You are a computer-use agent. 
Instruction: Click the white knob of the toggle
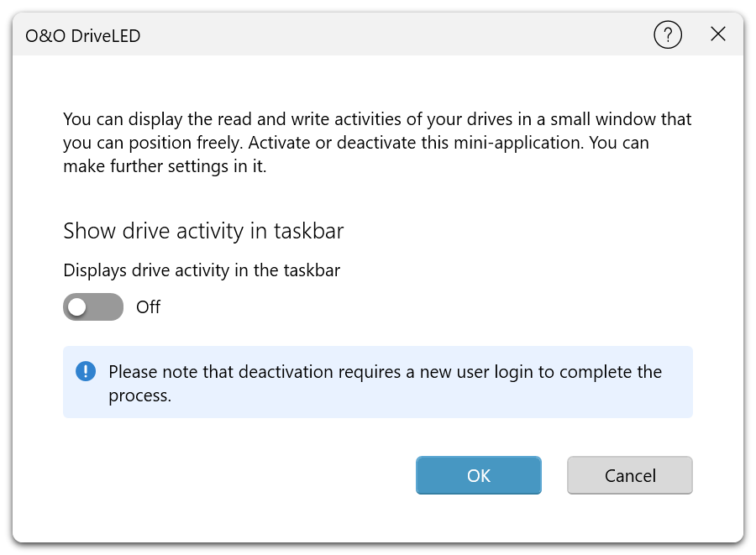pyautogui.click(x=77, y=307)
